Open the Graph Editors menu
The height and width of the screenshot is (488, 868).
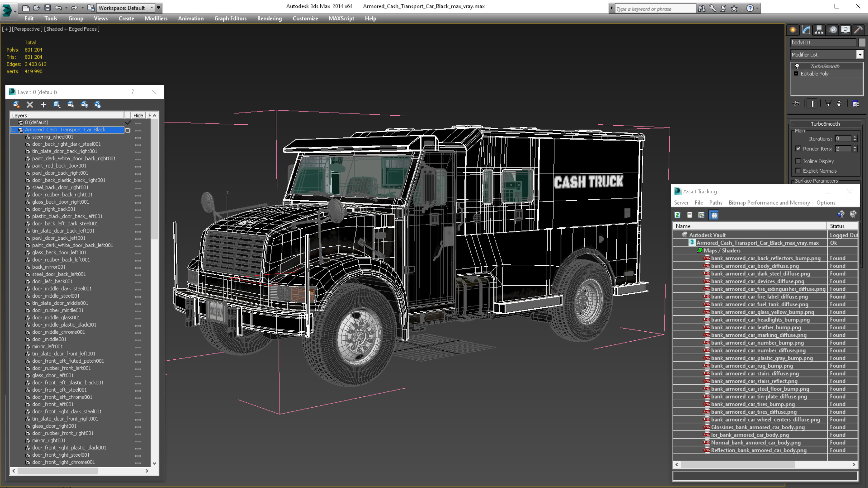(231, 18)
